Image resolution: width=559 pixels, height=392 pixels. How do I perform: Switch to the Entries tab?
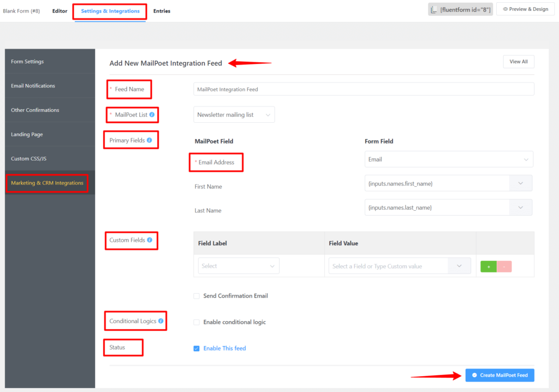(162, 10)
